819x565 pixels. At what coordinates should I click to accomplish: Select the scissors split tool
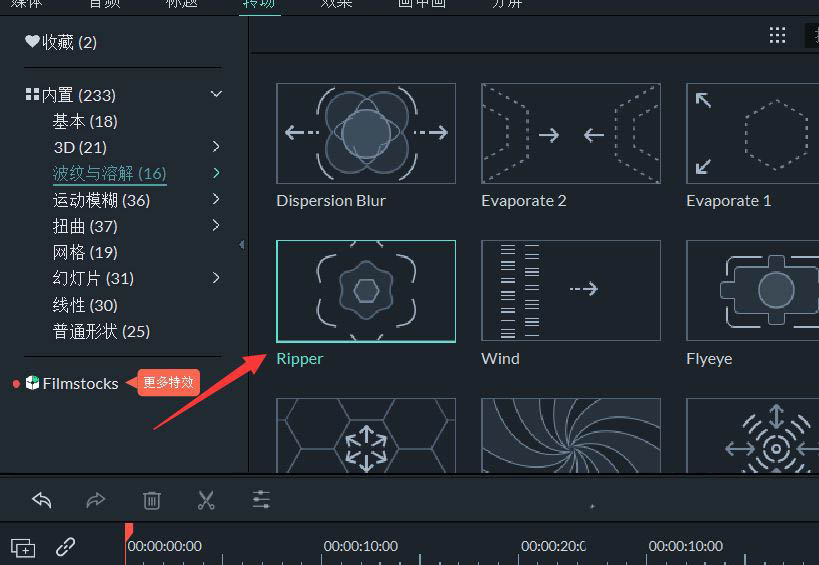click(206, 500)
